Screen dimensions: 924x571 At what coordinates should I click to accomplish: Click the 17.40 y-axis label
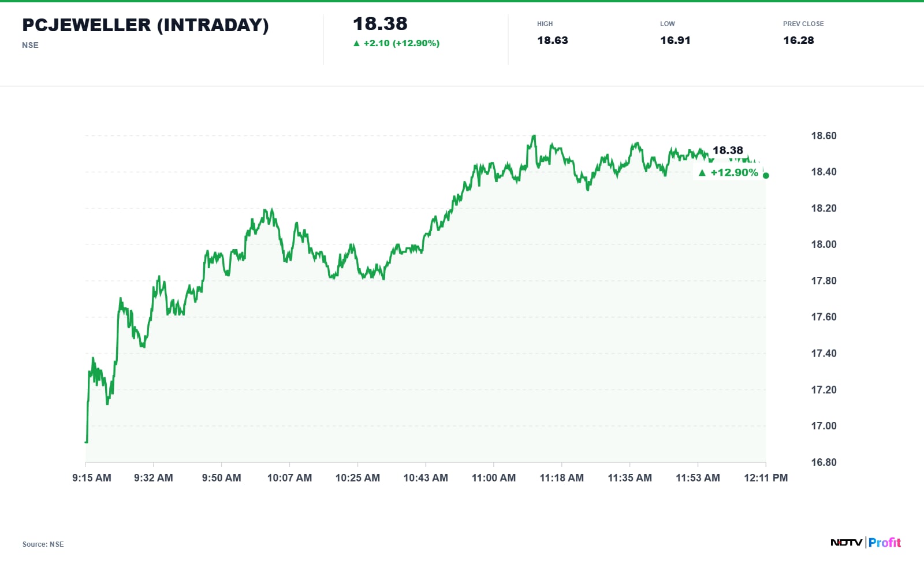click(824, 353)
